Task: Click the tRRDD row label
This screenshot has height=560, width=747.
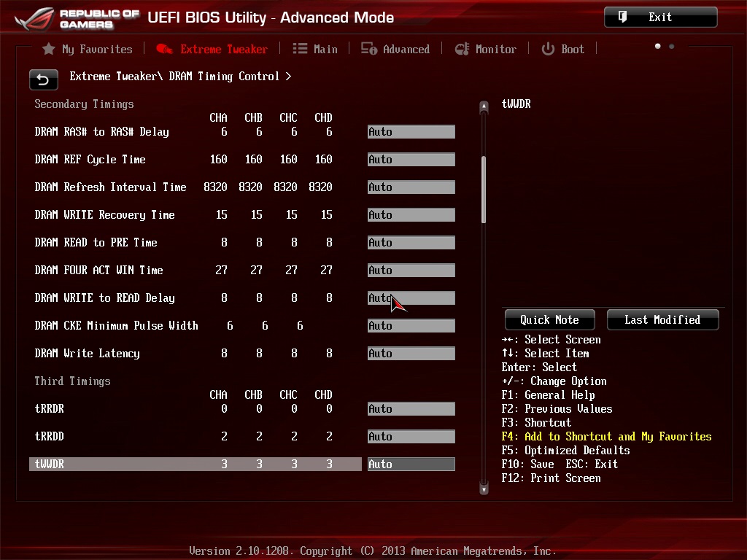Action: tap(49, 436)
